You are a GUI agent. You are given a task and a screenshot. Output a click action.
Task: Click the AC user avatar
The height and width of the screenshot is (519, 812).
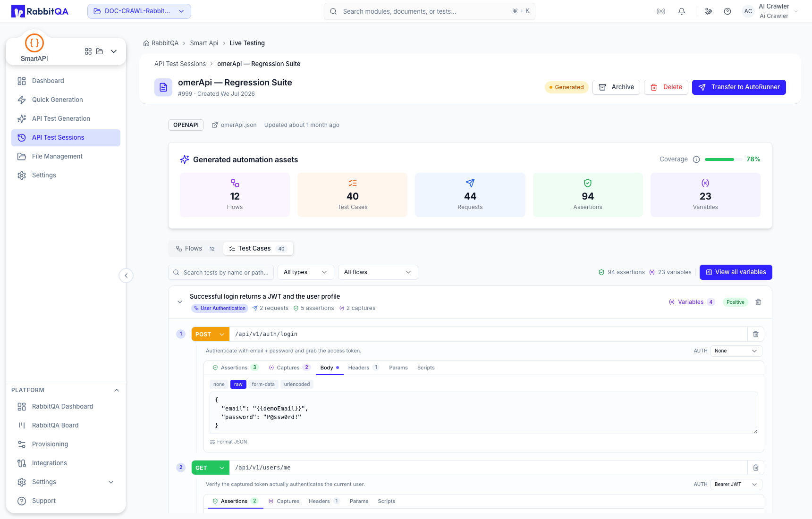pyautogui.click(x=748, y=11)
